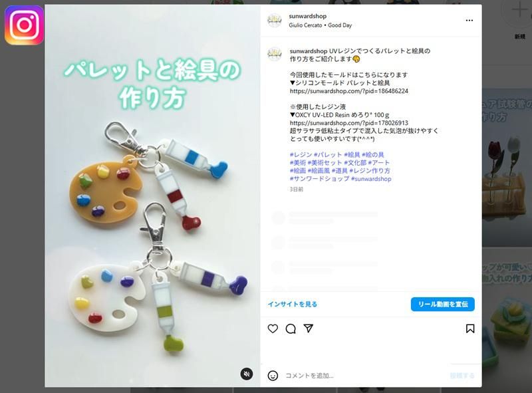The height and width of the screenshot is (393, 532).
Task: Open the three-dots more options menu
Action: [x=469, y=21]
